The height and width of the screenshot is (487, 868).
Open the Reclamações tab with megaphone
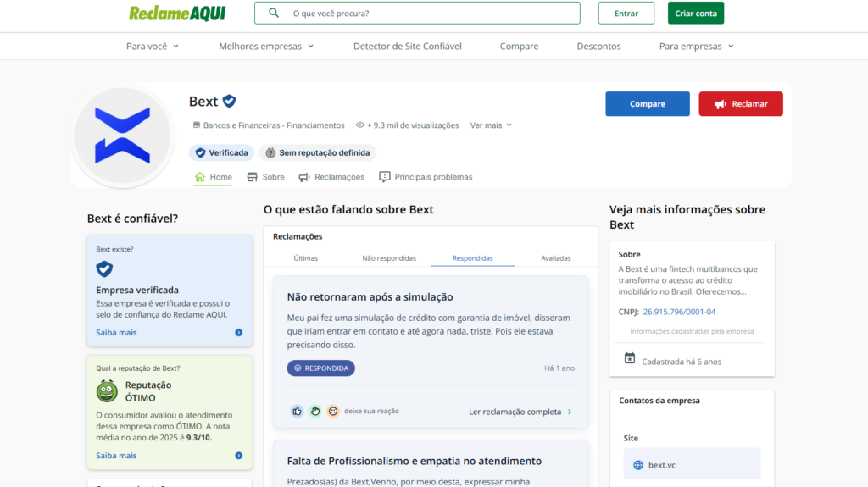[331, 177]
